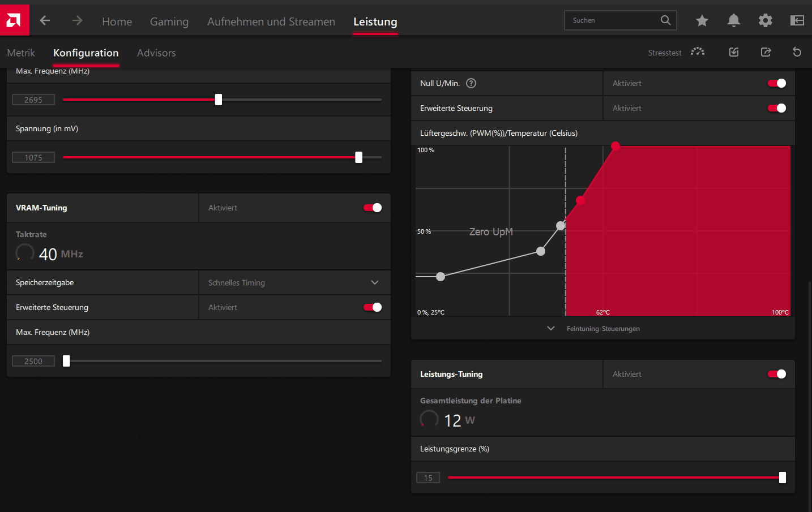The height and width of the screenshot is (512, 812).
Task: Click the Zero UpM chart label
Action: (491, 232)
